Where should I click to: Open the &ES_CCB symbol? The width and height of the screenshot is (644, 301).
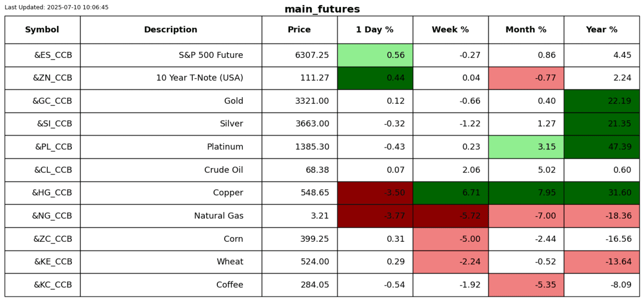[53, 55]
